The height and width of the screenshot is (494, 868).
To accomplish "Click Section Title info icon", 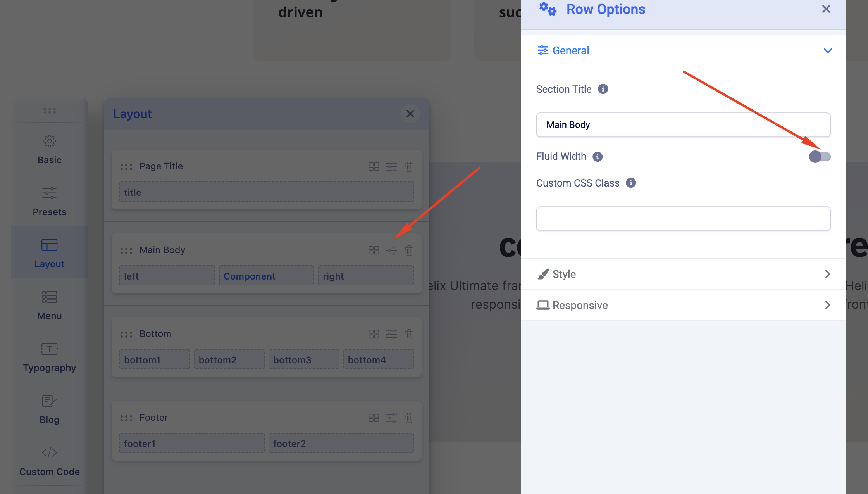I will [x=603, y=89].
